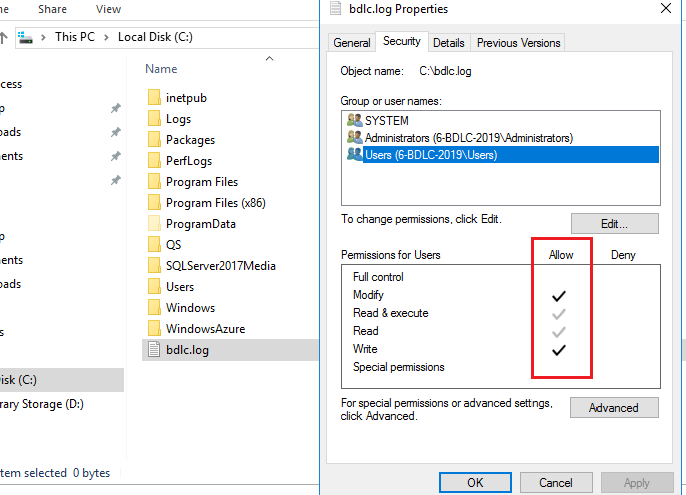Click the Modify allow checkmark
This screenshot has height=495, width=686.
coord(559,296)
